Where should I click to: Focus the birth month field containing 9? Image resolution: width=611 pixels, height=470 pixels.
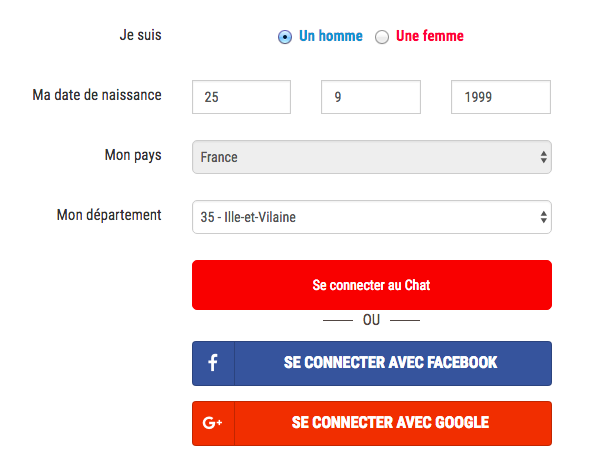click(x=371, y=97)
